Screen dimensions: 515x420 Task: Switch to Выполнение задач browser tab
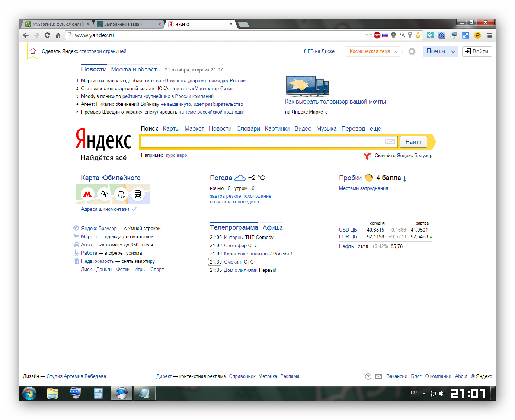(x=128, y=24)
